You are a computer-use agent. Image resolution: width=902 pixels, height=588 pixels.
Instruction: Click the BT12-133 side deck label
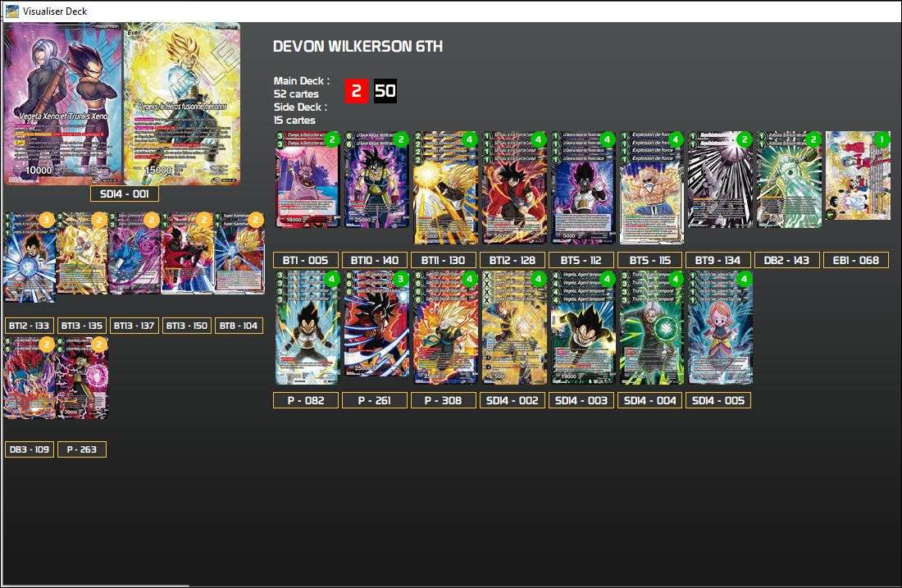pyautogui.click(x=27, y=326)
